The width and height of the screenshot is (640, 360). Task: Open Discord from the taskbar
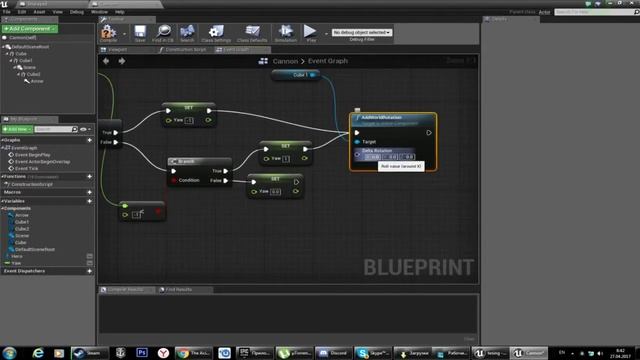point(333,353)
